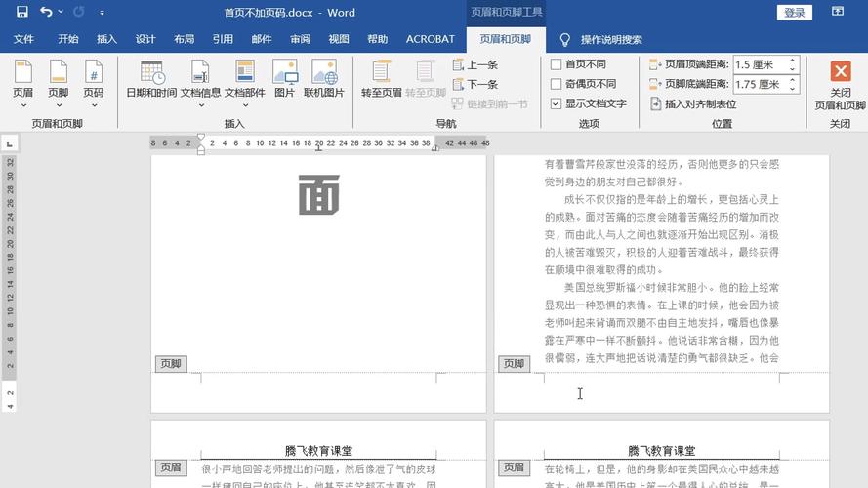Click the 文档部件 icon
Image resolution: width=868 pixels, height=488 pixels.
(x=245, y=72)
